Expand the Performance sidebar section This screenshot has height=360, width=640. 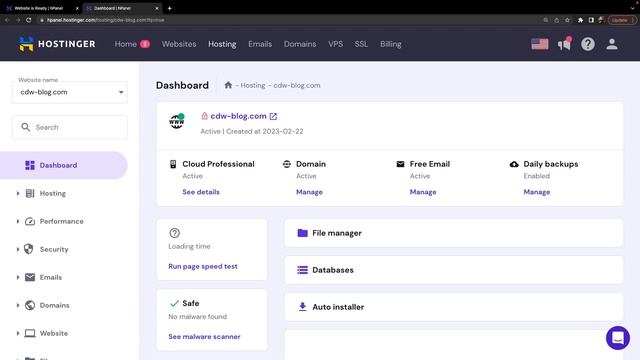[18, 221]
